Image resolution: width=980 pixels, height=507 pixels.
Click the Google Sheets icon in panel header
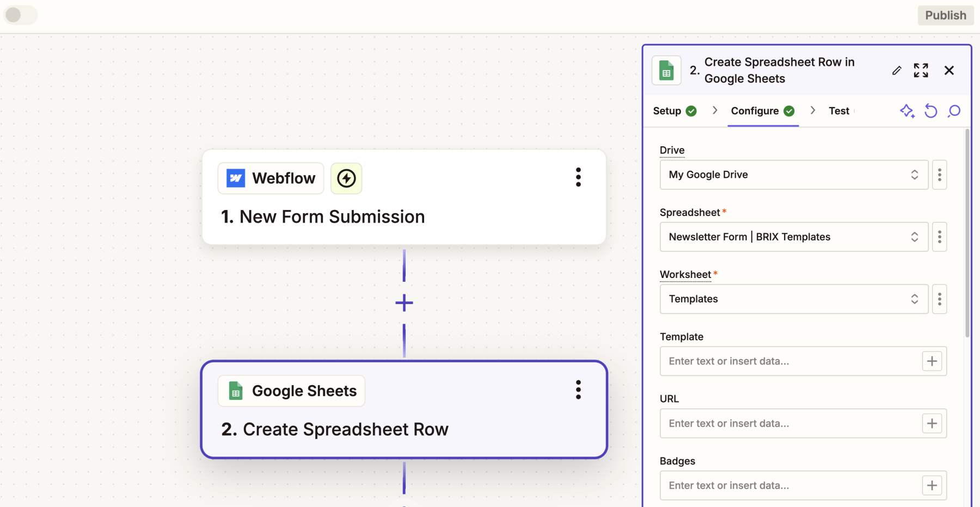(x=666, y=70)
